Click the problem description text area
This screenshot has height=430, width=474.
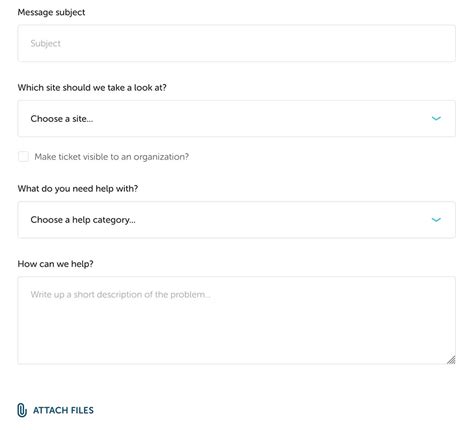(236, 320)
